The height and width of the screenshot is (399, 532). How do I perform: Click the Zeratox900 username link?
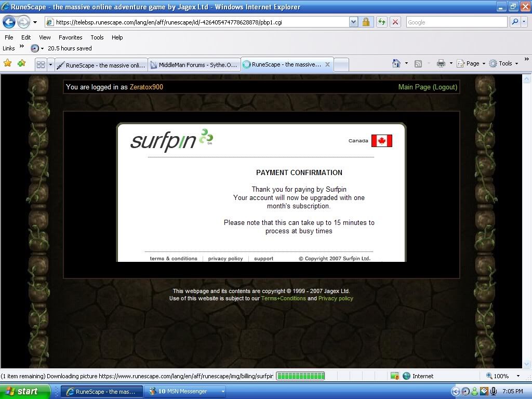pos(146,87)
